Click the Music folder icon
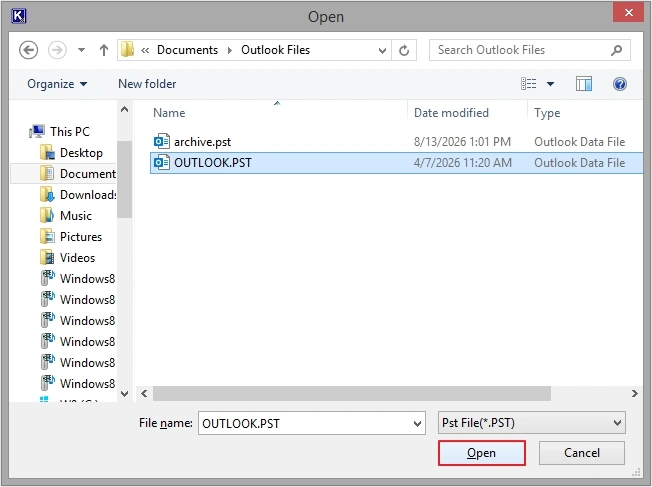Screen dimensions: 652x487 tap(47, 215)
